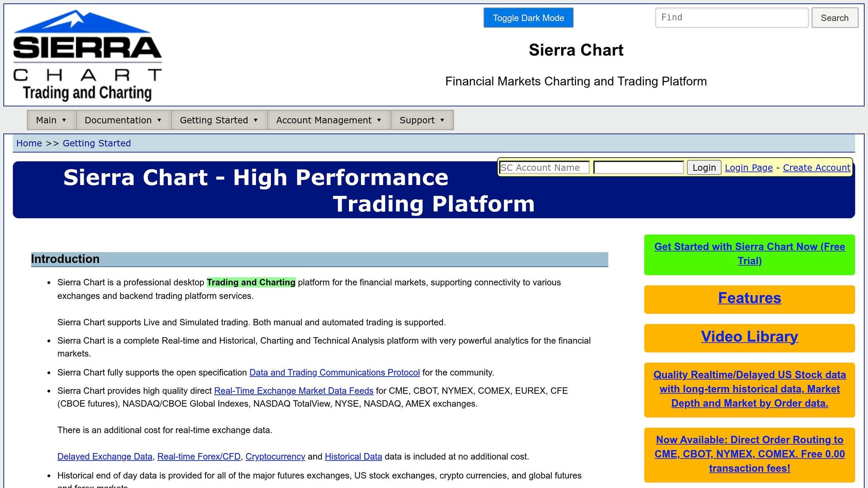
Task: Open Getting Started breadcrumb link
Action: (x=97, y=143)
